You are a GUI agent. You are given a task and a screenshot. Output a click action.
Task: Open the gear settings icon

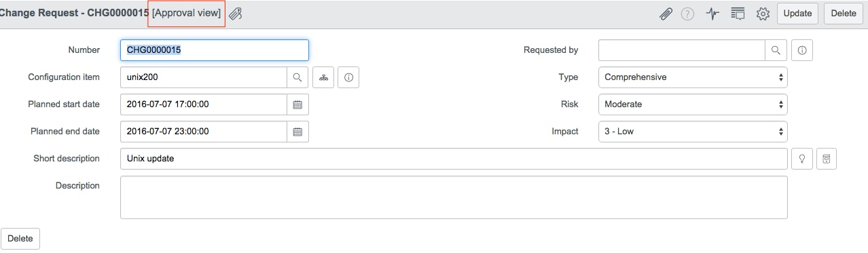(762, 14)
